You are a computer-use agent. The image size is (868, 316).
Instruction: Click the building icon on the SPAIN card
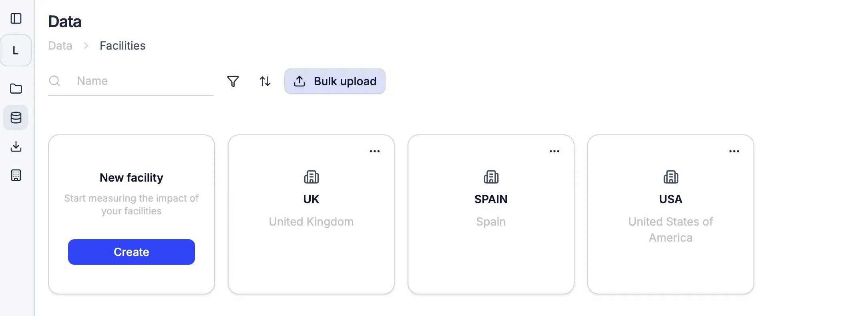[491, 176]
